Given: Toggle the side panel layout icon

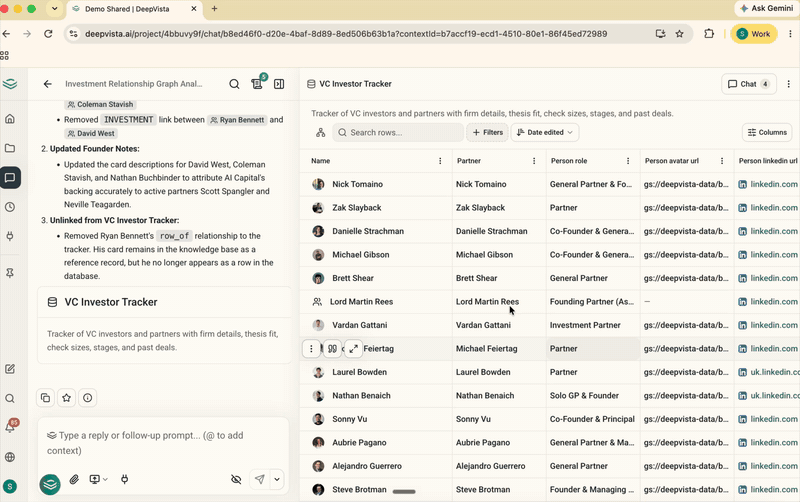Looking at the screenshot, I should point(279,84).
